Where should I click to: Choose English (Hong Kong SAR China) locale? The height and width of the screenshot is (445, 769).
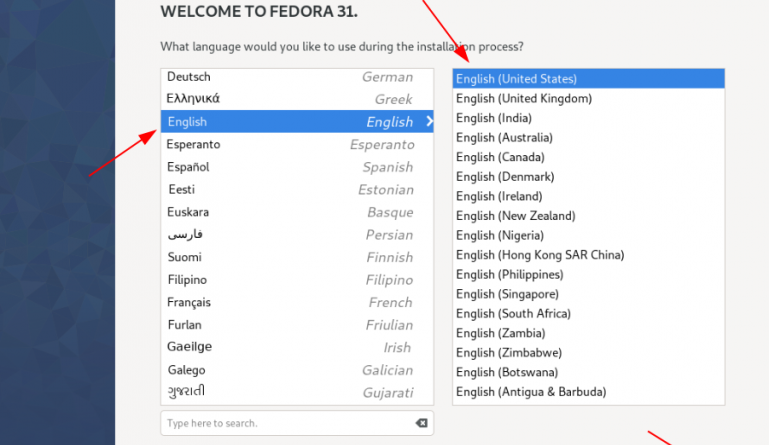click(x=587, y=255)
